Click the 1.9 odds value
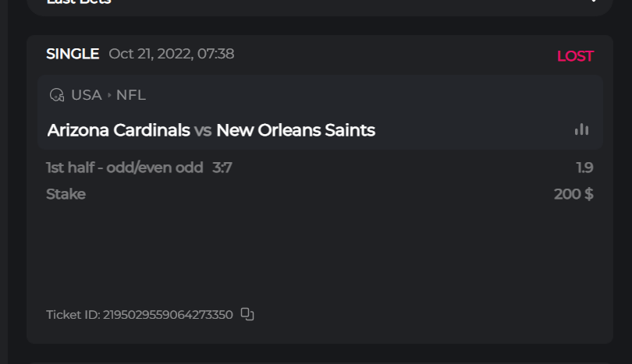Screen dimensions: 632x364 pyautogui.click(x=584, y=168)
